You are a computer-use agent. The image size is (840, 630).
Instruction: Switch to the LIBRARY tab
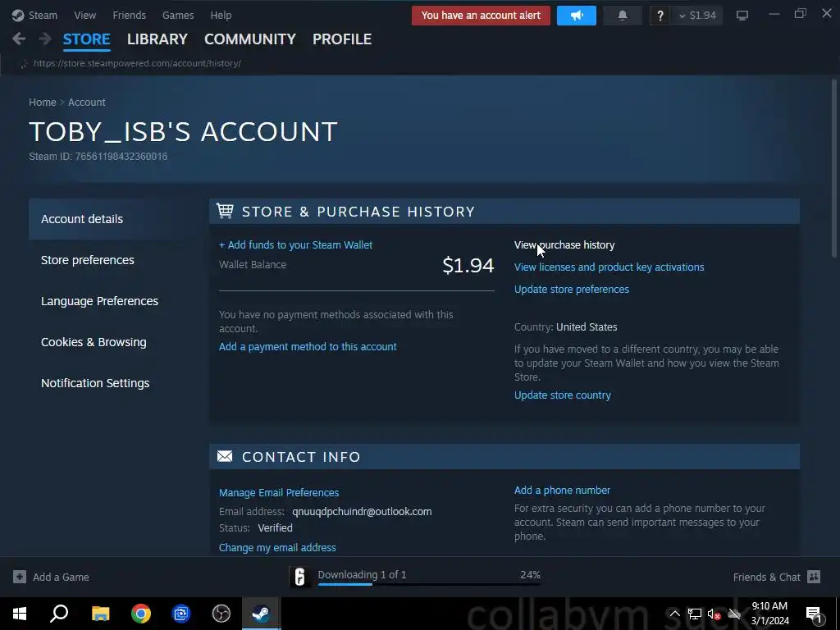[157, 39]
